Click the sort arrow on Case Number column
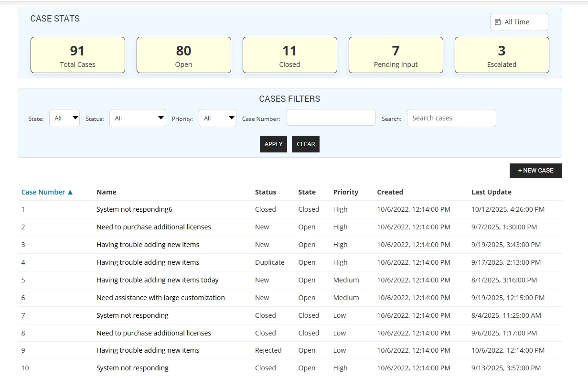 pyautogui.click(x=70, y=192)
